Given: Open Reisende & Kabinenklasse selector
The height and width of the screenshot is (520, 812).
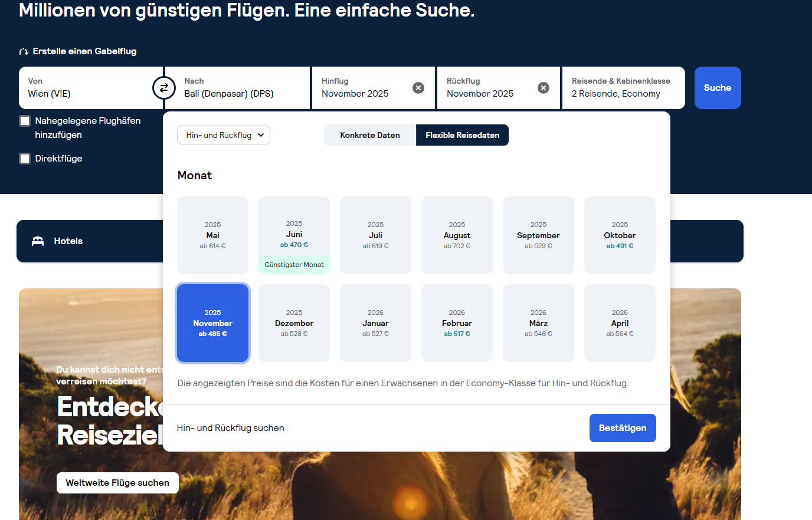Looking at the screenshot, I should [x=623, y=88].
